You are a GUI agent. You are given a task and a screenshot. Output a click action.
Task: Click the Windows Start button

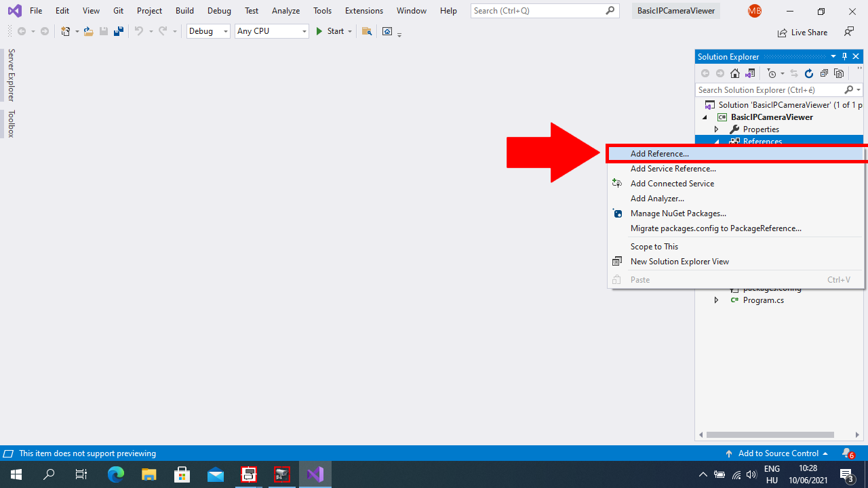pyautogui.click(x=16, y=474)
